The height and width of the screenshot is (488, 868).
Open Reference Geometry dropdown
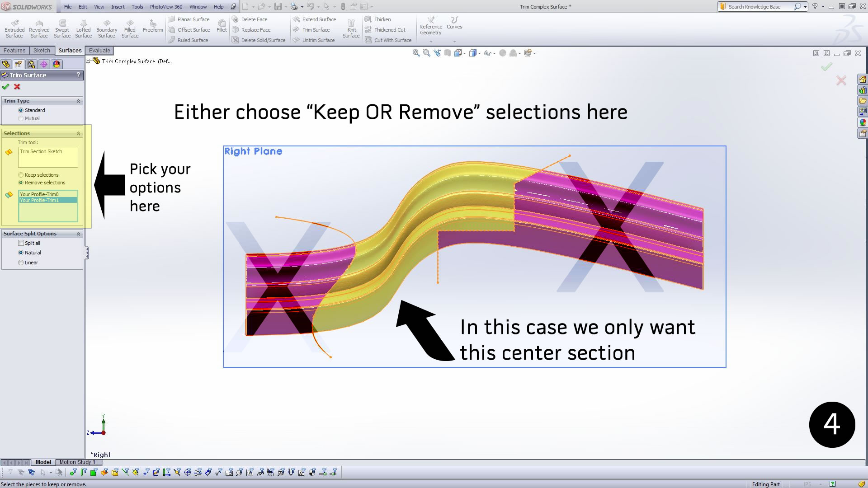pyautogui.click(x=431, y=28)
